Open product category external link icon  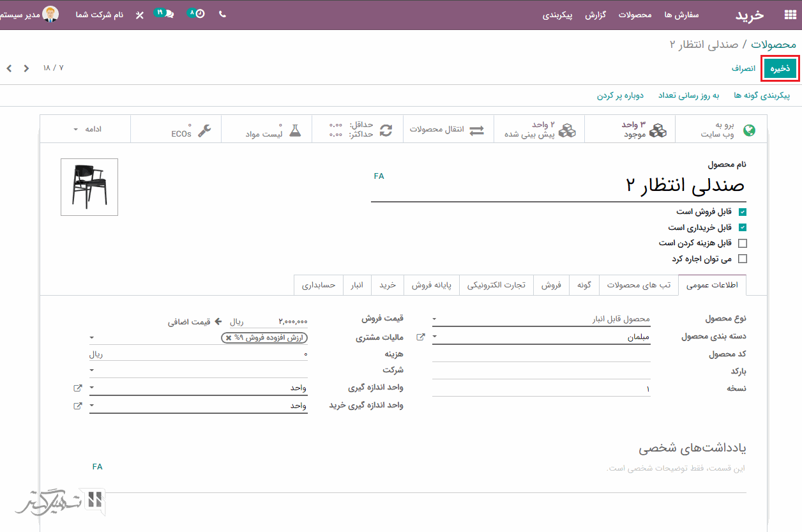tap(420, 337)
